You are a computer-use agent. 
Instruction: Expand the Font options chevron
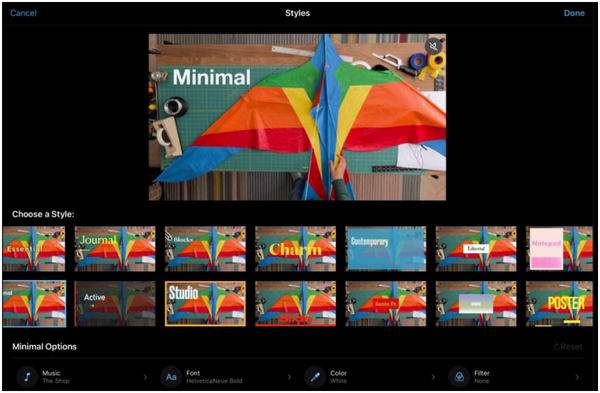click(x=289, y=377)
